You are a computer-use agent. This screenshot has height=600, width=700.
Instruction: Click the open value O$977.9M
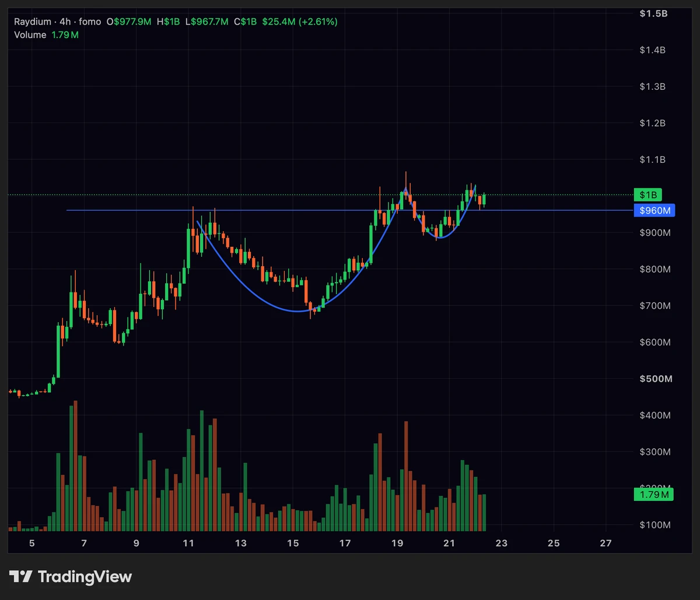click(128, 22)
